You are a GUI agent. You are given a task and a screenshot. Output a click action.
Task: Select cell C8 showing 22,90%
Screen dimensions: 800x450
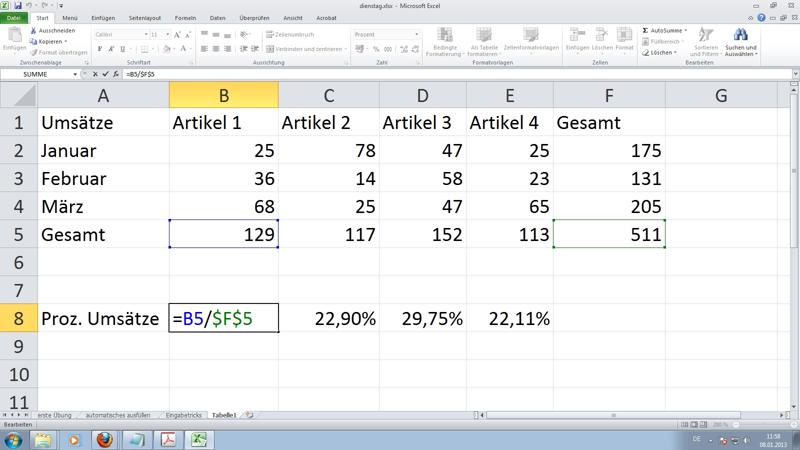(329, 318)
